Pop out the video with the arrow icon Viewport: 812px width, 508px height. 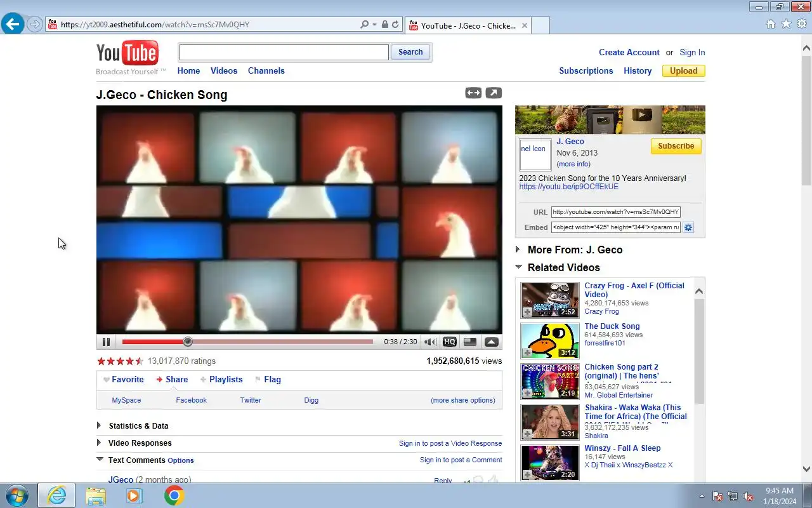click(x=494, y=93)
